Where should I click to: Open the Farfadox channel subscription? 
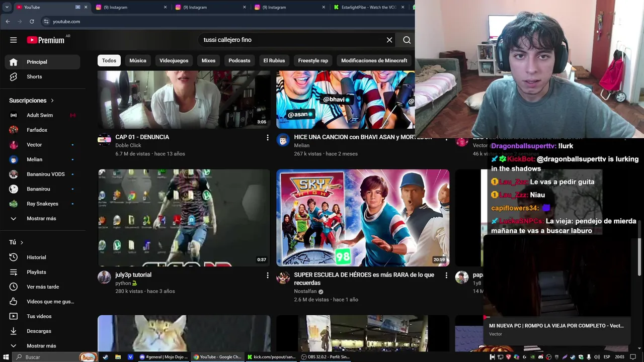tap(42, 130)
